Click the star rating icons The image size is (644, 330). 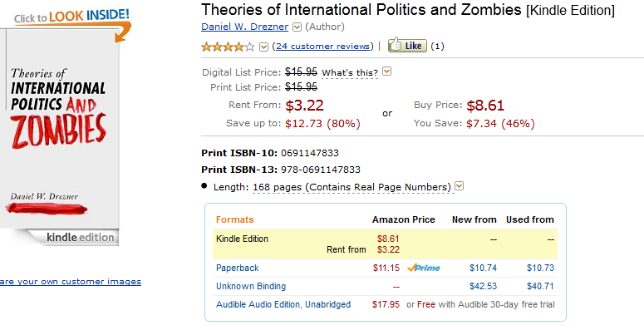228,47
